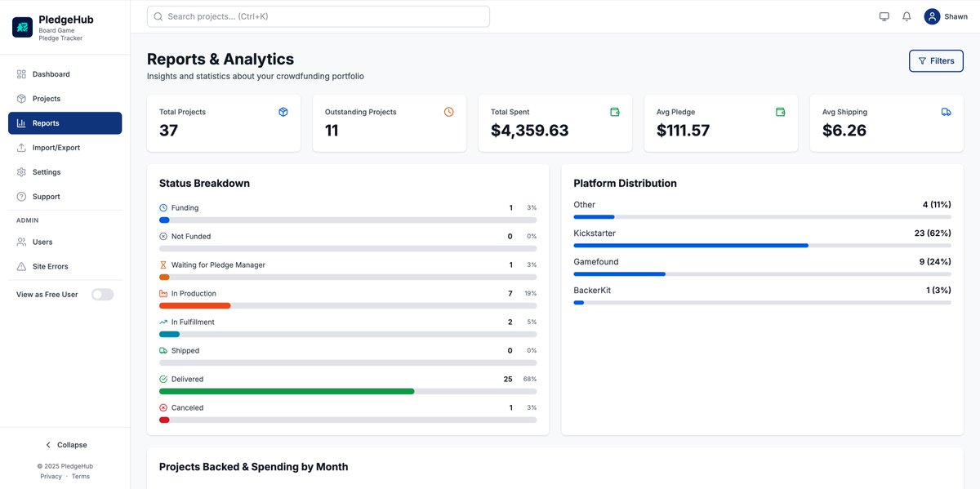Image resolution: width=980 pixels, height=489 pixels.
Task: Collapse the sidebar
Action: 65,445
